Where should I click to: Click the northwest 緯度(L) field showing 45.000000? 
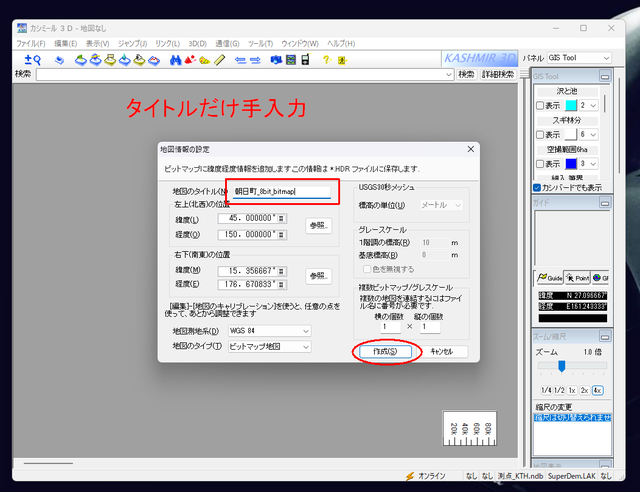(252, 218)
